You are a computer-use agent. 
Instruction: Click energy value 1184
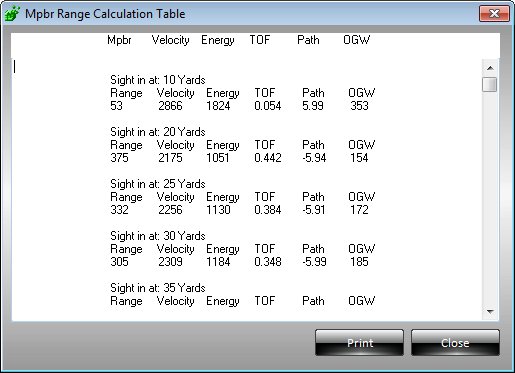coord(218,262)
